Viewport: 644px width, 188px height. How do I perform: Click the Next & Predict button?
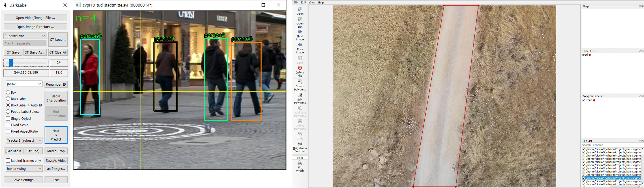click(56, 135)
